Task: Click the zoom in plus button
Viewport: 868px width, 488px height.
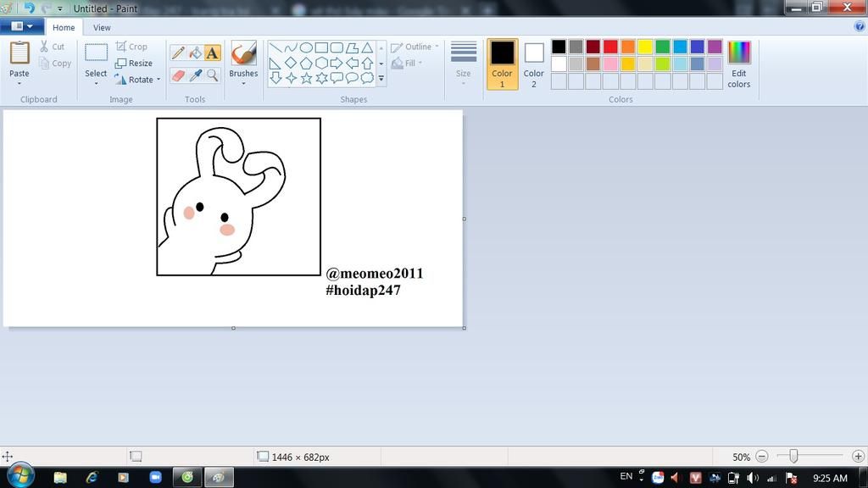Action: pyautogui.click(x=858, y=457)
